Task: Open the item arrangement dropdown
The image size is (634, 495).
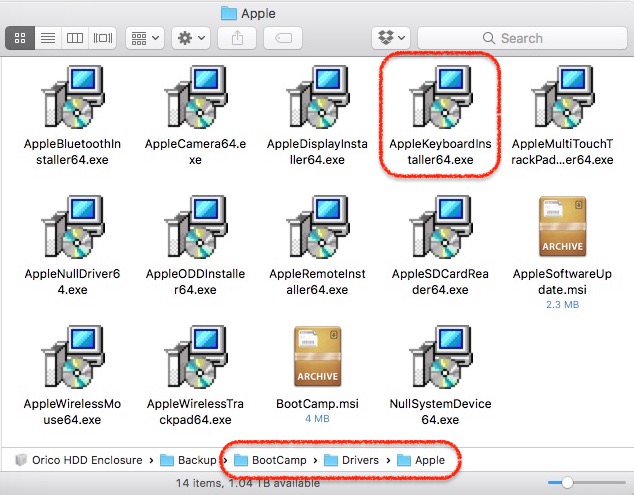Action: pos(145,38)
